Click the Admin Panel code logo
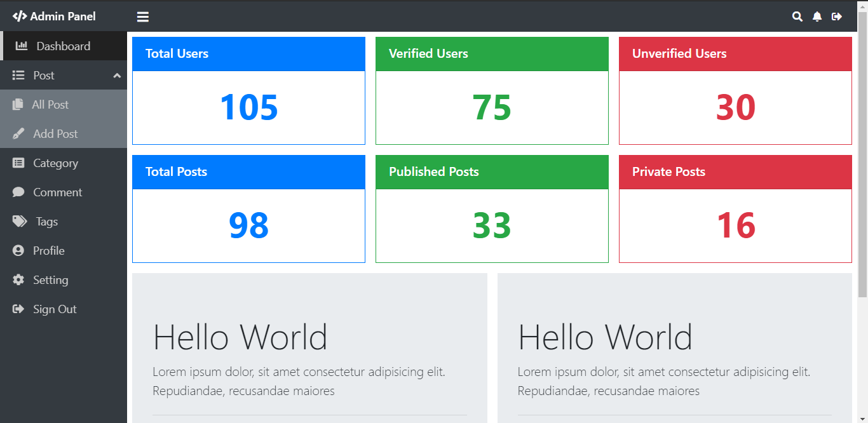Viewport: 868px width, 423px height. [x=19, y=16]
